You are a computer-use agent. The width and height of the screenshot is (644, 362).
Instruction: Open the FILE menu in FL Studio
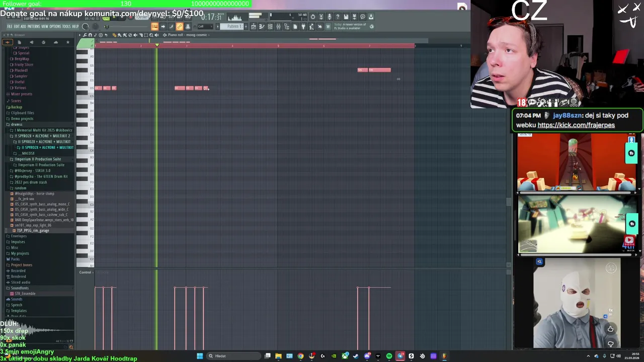pyautogui.click(x=10, y=27)
